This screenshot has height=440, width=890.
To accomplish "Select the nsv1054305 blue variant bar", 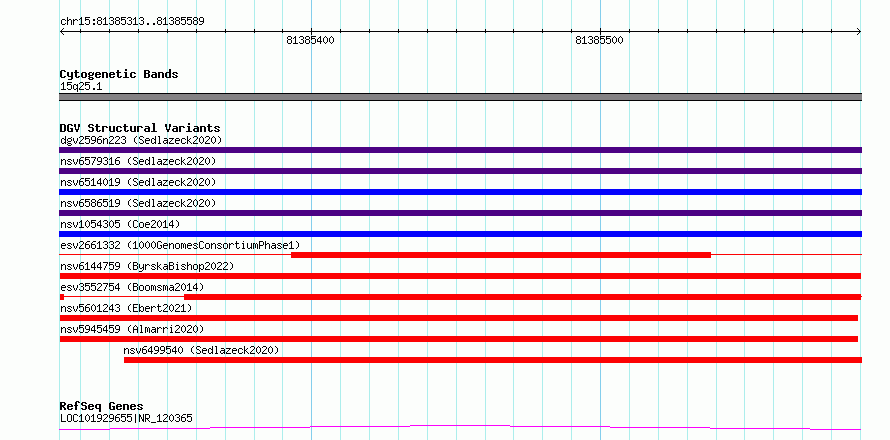I will click(x=460, y=234).
